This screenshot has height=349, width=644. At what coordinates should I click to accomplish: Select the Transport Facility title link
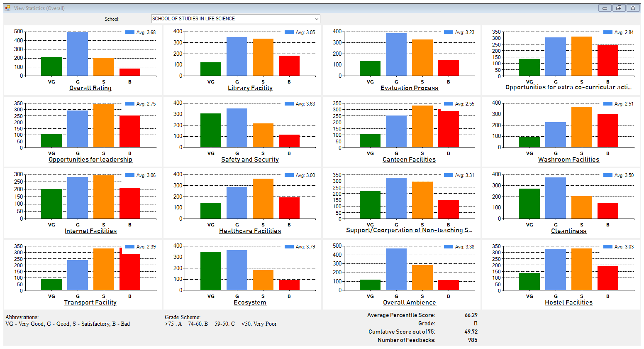tap(90, 302)
